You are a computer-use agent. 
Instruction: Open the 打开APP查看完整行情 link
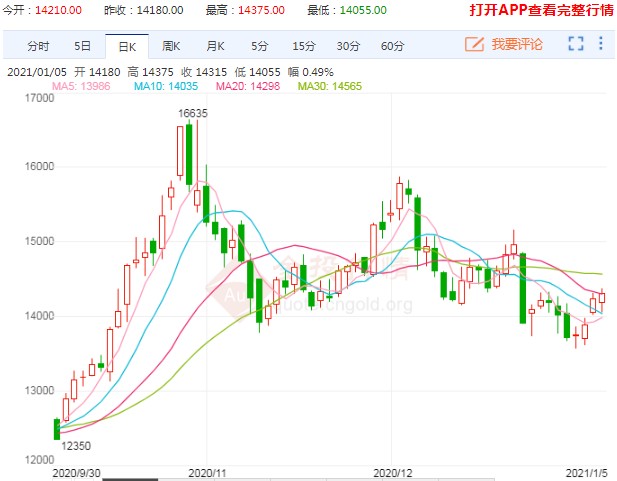[x=541, y=10]
